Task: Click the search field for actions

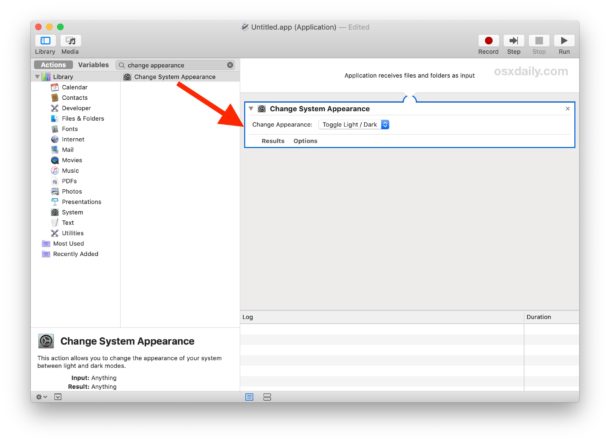Action: point(170,65)
